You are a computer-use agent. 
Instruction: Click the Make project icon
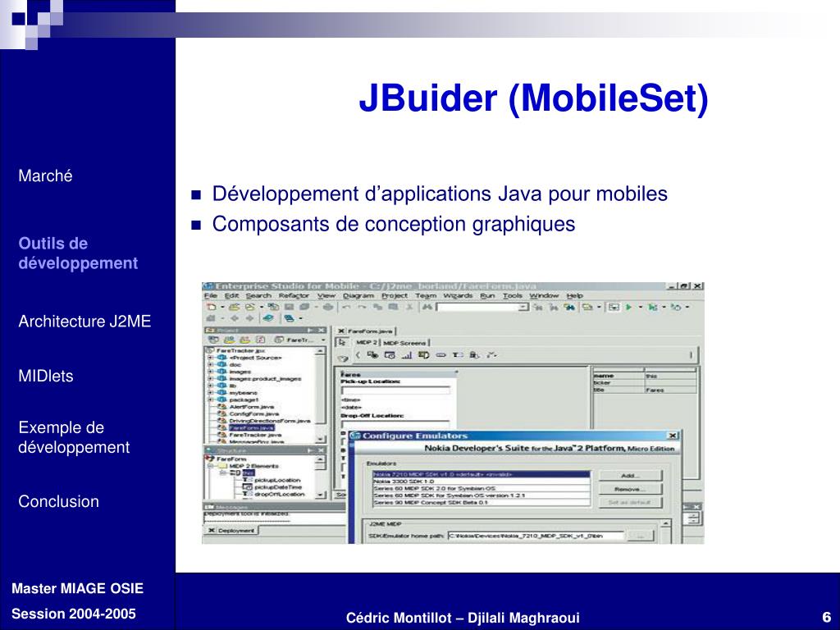587,307
